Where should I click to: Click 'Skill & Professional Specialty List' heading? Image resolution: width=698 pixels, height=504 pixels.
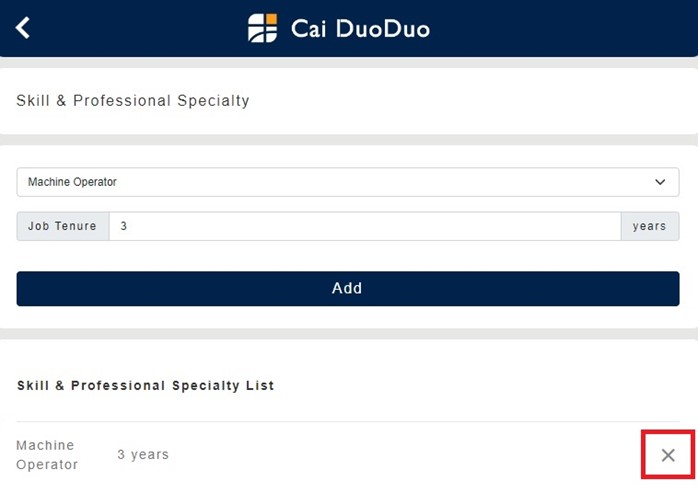click(146, 385)
